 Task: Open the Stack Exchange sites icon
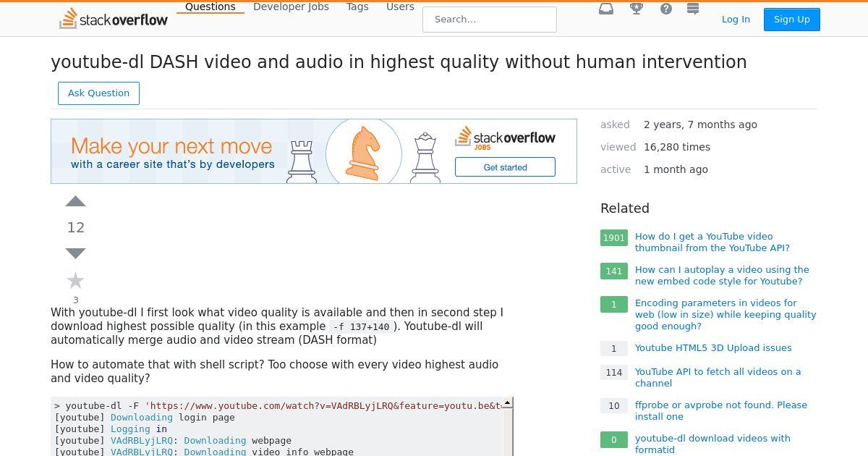[693, 9]
